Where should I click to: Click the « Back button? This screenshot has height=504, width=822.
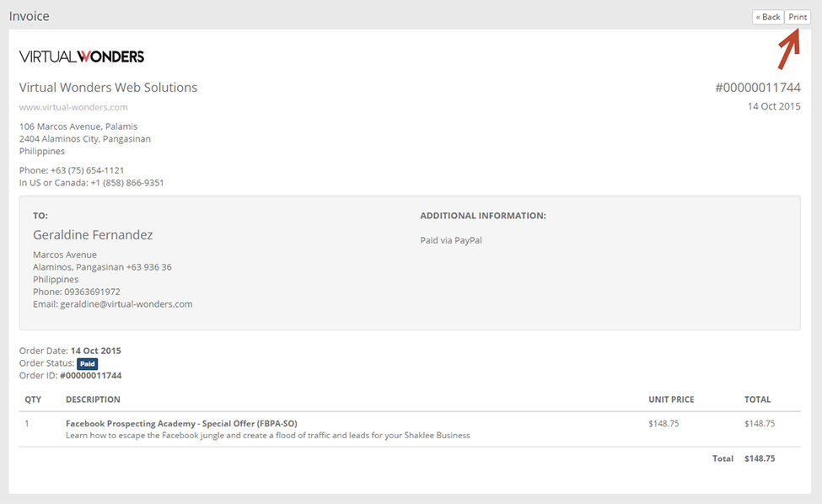pyautogui.click(x=768, y=17)
